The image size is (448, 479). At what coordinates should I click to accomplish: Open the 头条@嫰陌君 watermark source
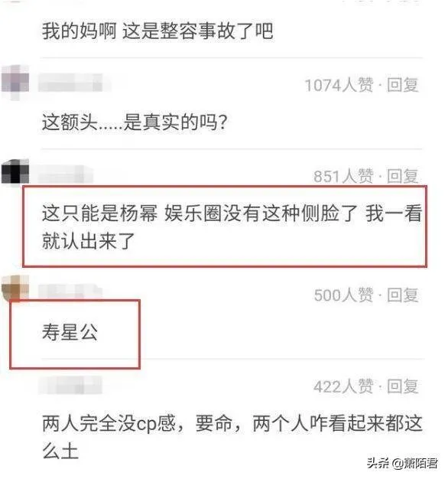[402, 463]
